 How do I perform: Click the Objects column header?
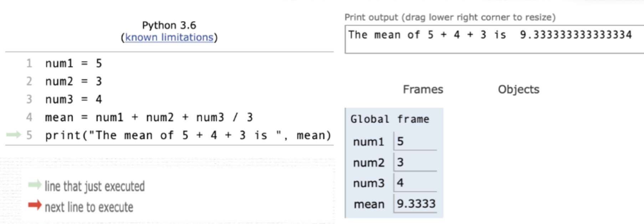(x=518, y=89)
